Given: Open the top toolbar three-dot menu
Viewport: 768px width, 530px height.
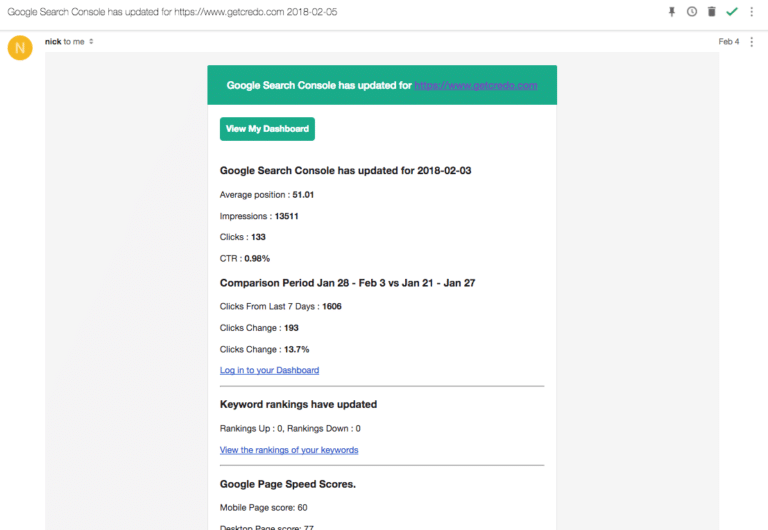Looking at the screenshot, I should [x=752, y=11].
